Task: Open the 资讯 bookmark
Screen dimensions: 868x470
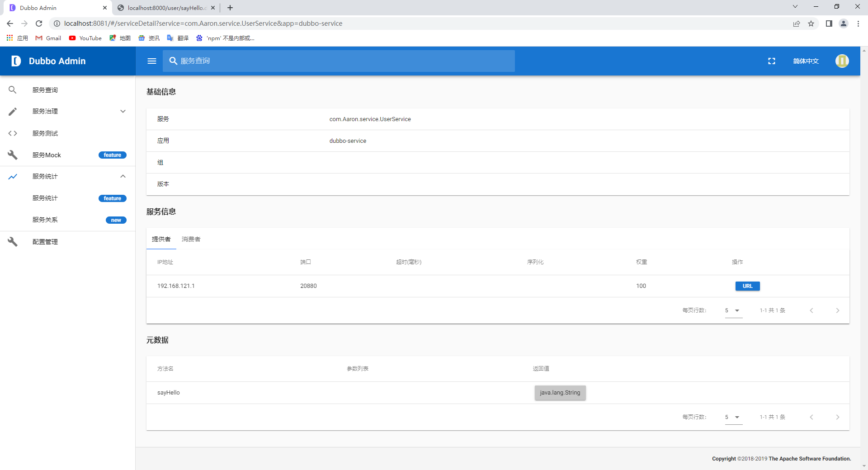Action: click(149, 38)
